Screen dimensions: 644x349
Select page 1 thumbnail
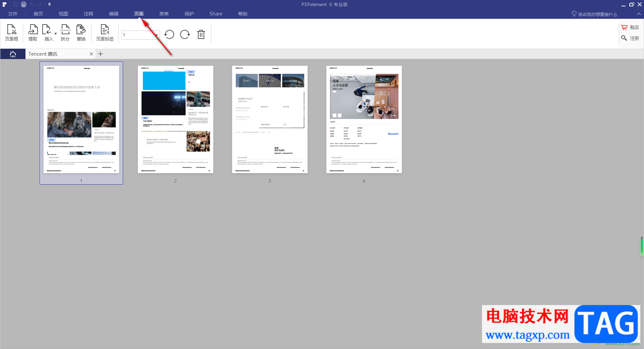81,119
